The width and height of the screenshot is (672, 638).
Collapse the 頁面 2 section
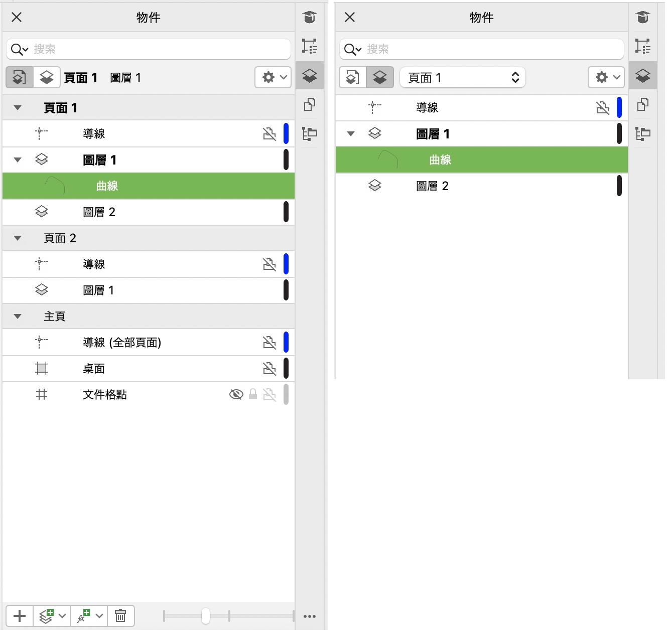click(x=18, y=238)
